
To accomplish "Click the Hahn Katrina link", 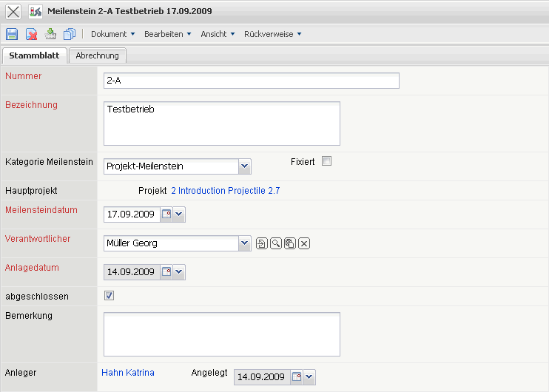I will 127,373.
